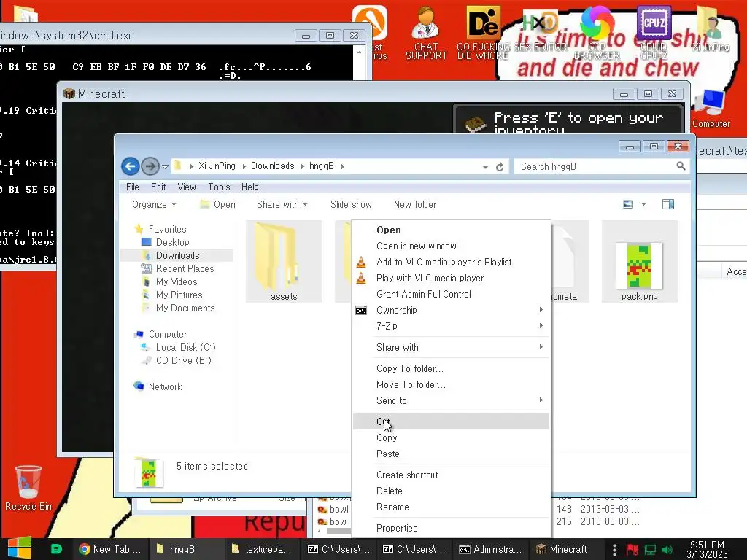This screenshot has width=747, height=560.
Task: Select Desktop in the Favorites pane
Action: click(172, 242)
